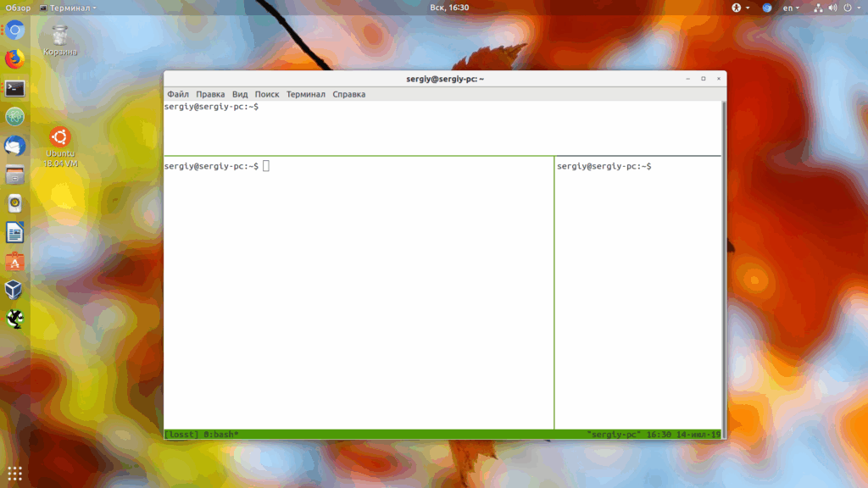Open the Справка menu

348,94
